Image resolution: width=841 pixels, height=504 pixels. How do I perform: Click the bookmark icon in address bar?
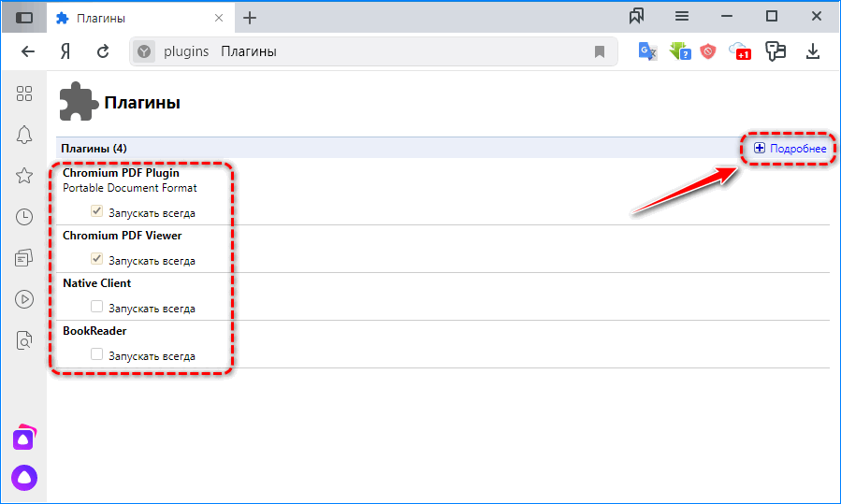click(600, 52)
